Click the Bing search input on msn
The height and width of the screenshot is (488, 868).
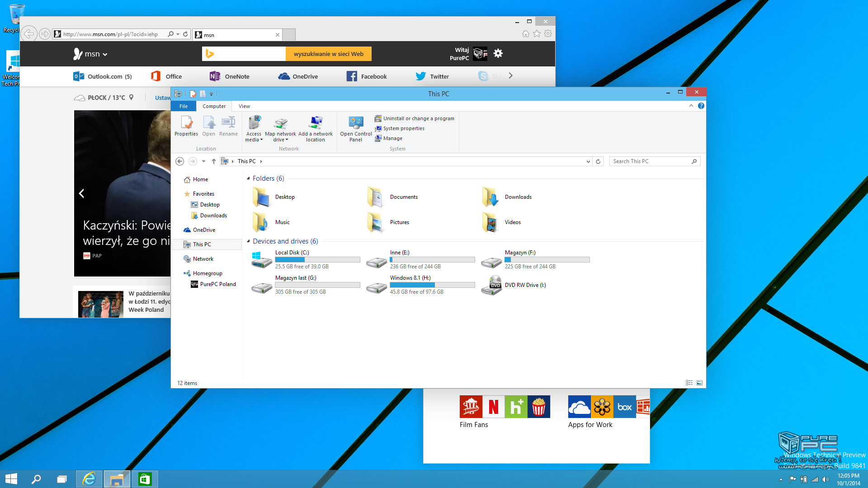244,54
